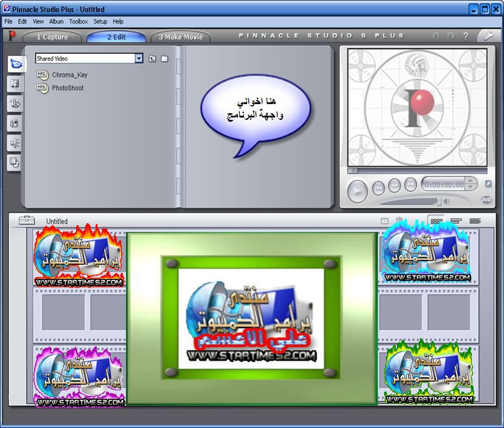Click the red Pinnacle pin logo

click(12, 35)
